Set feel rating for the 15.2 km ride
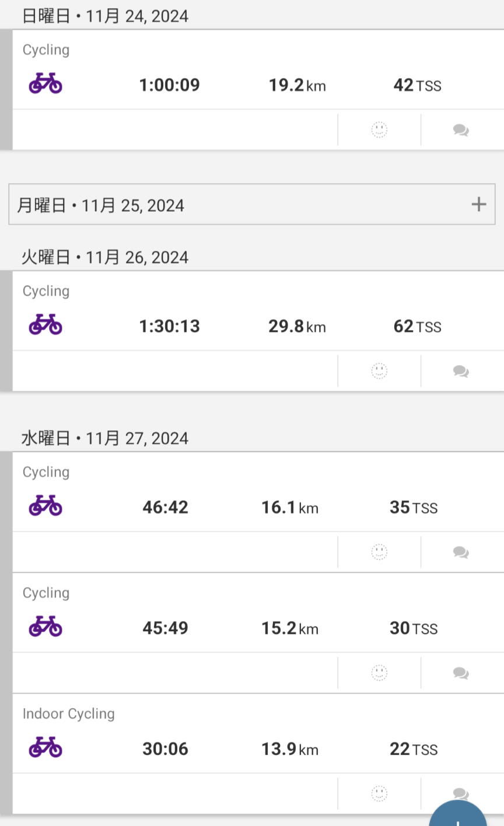The height and width of the screenshot is (826, 504). click(x=379, y=673)
